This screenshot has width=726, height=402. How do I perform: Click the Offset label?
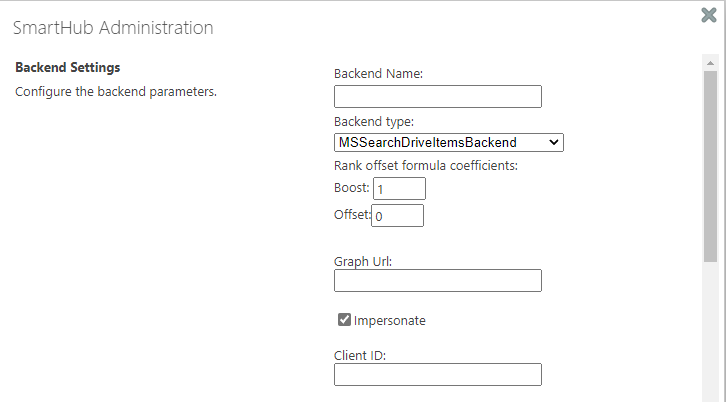coord(352,214)
